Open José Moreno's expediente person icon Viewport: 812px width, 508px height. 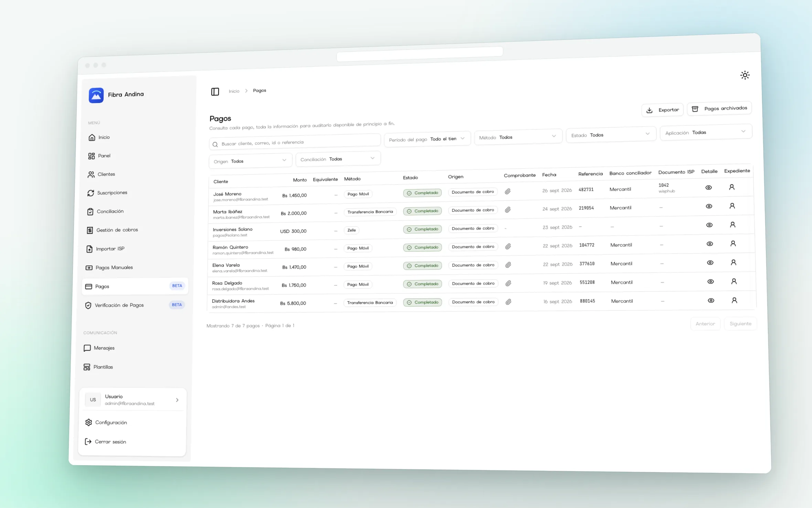click(x=732, y=187)
